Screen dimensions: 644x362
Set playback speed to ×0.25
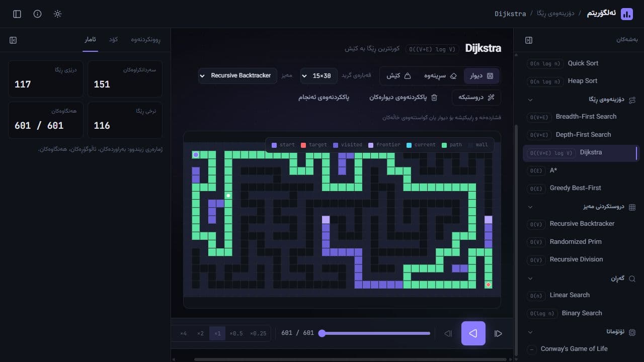pos(259,333)
